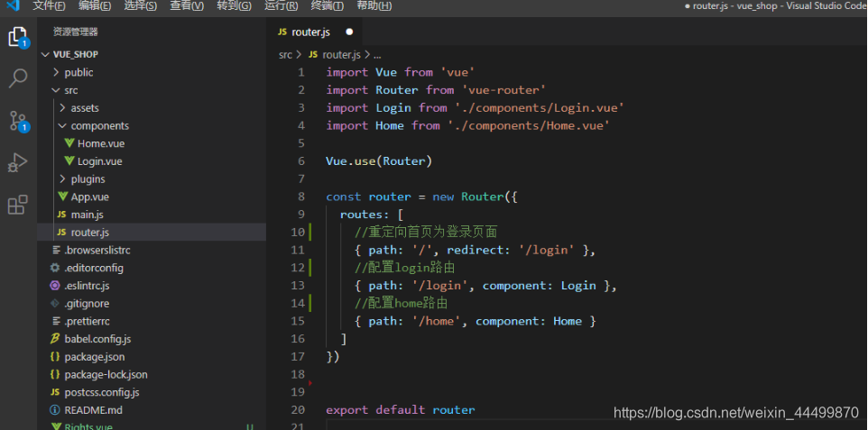Switch to the router.js editor tab
The image size is (868, 430).
point(314,32)
